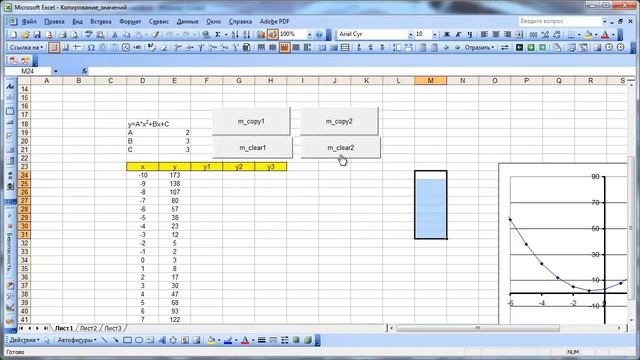
Task: Click the 3-D style icon on drawing toolbar
Action: click(308, 340)
